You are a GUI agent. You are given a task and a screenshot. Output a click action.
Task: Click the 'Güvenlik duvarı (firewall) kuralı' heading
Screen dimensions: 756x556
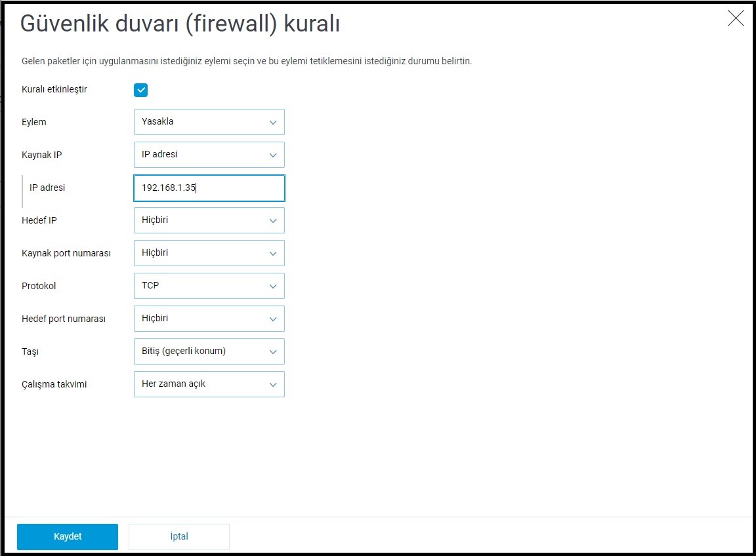pyautogui.click(x=180, y=24)
